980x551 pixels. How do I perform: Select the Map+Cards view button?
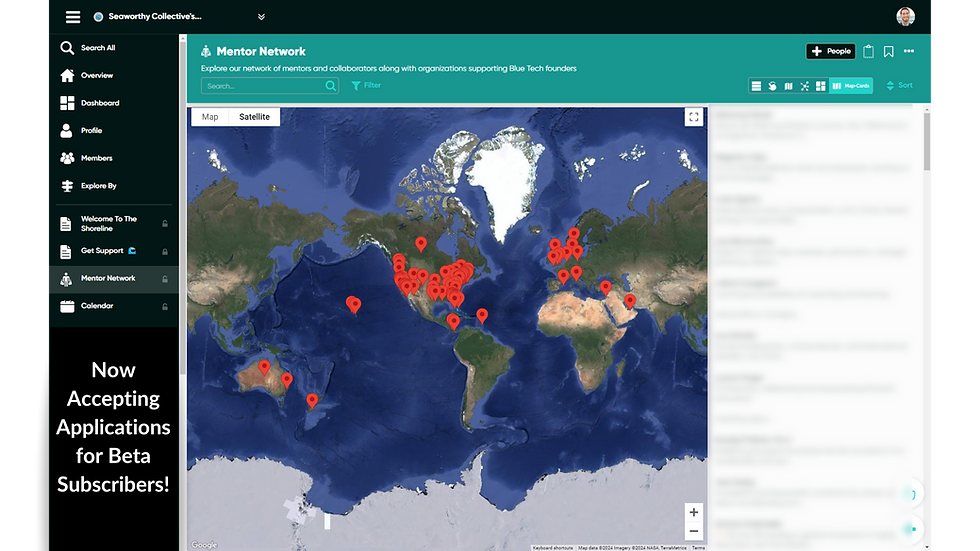pos(851,86)
